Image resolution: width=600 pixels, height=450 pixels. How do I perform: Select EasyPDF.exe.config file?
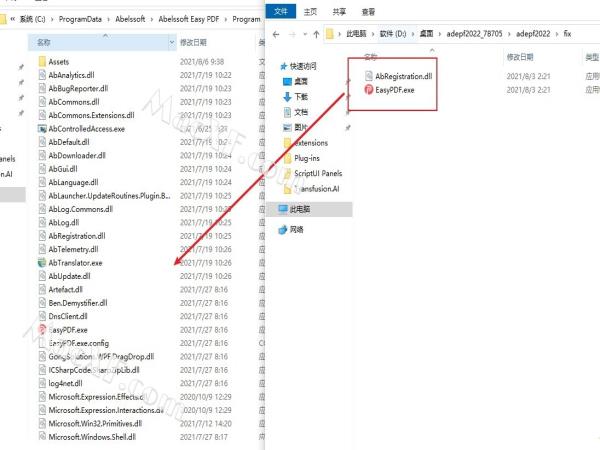coord(78,343)
